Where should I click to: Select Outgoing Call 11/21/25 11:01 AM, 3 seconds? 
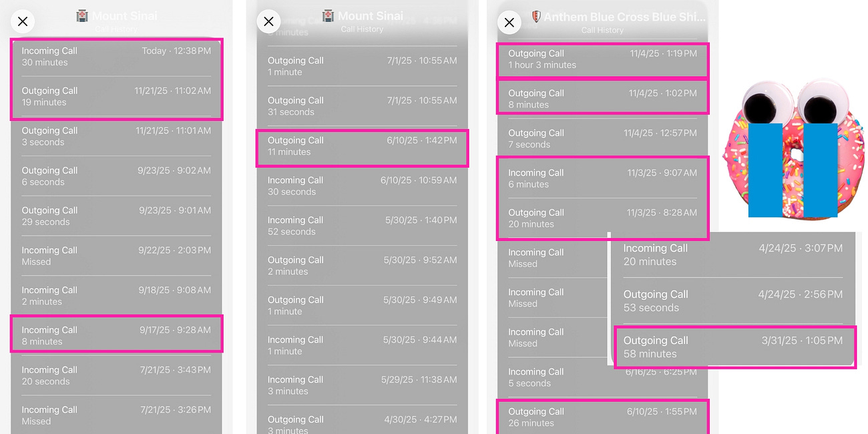tap(116, 136)
